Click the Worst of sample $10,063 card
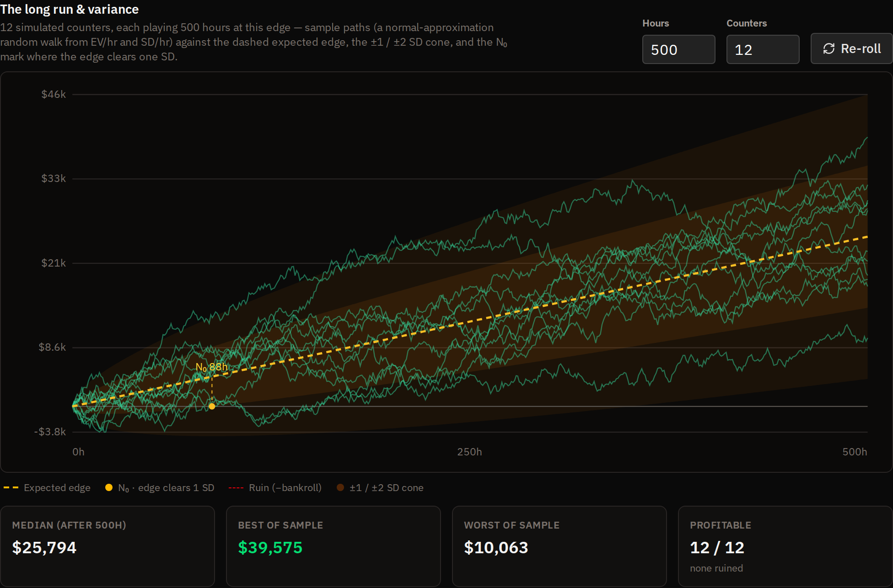 (559, 546)
